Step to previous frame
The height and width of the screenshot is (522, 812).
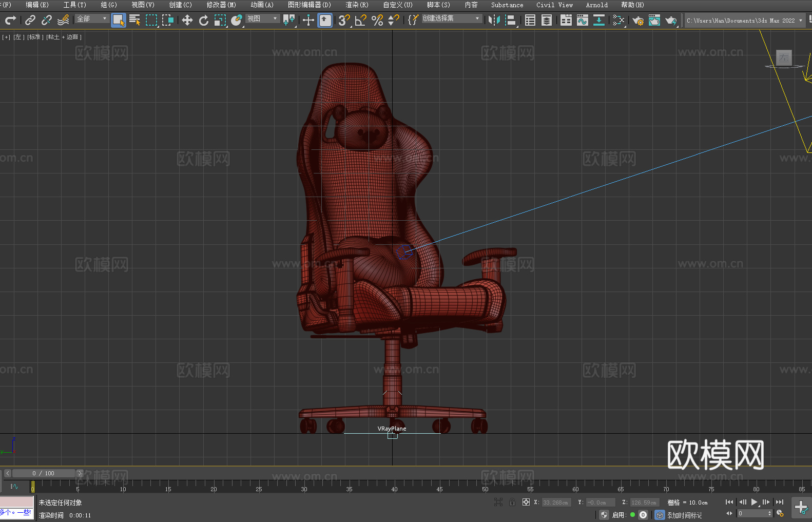742,502
